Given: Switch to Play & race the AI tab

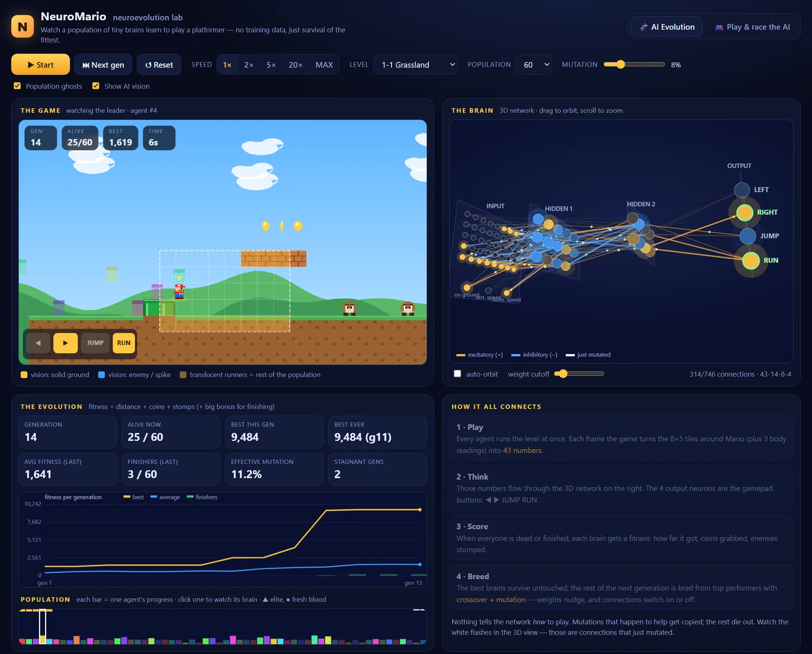Looking at the screenshot, I should click(752, 27).
